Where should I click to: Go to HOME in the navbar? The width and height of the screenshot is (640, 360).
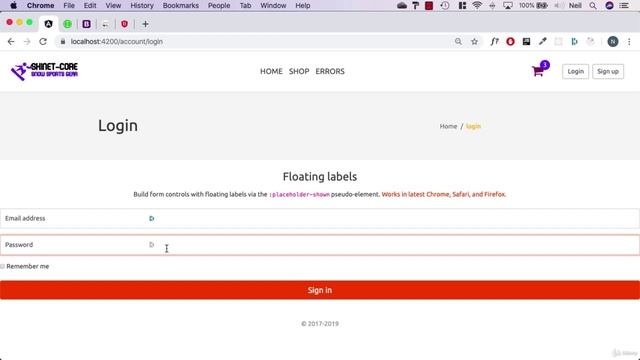tap(271, 71)
